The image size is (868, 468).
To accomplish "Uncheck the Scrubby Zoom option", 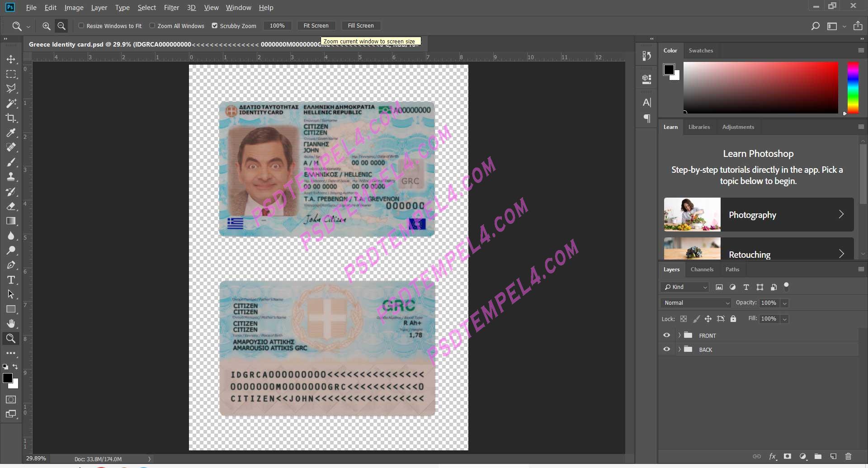I will click(x=215, y=26).
